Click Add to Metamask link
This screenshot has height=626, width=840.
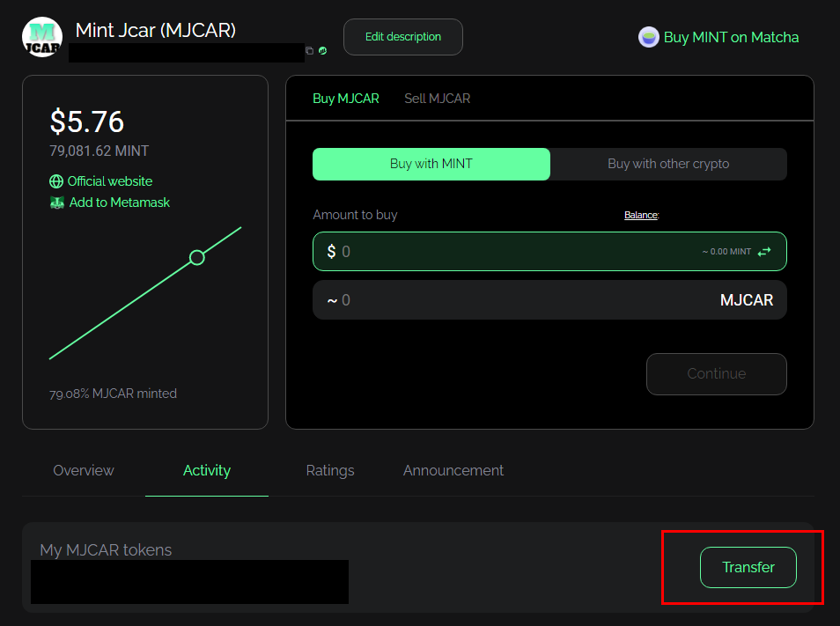(x=120, y=203)
